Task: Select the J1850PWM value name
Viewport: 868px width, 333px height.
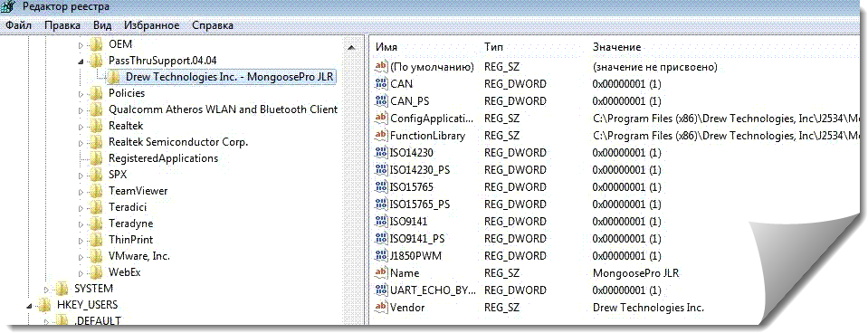Action: (415, 255)
